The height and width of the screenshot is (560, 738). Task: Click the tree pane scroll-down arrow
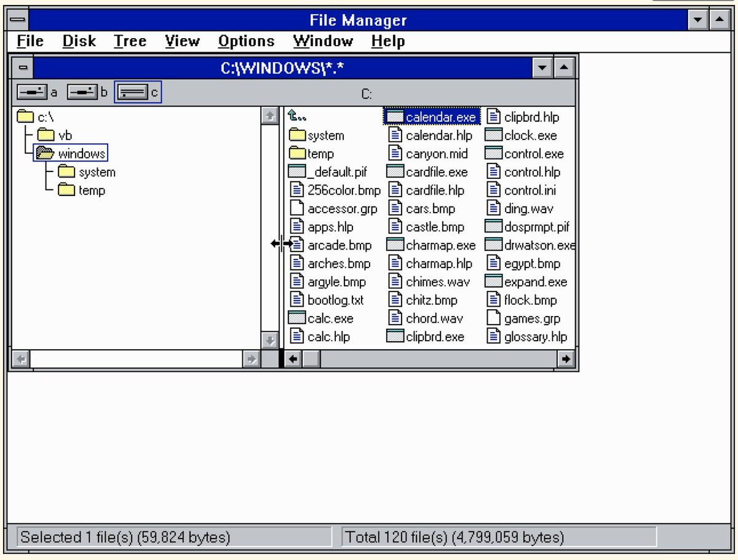click(x=269, y=340)
